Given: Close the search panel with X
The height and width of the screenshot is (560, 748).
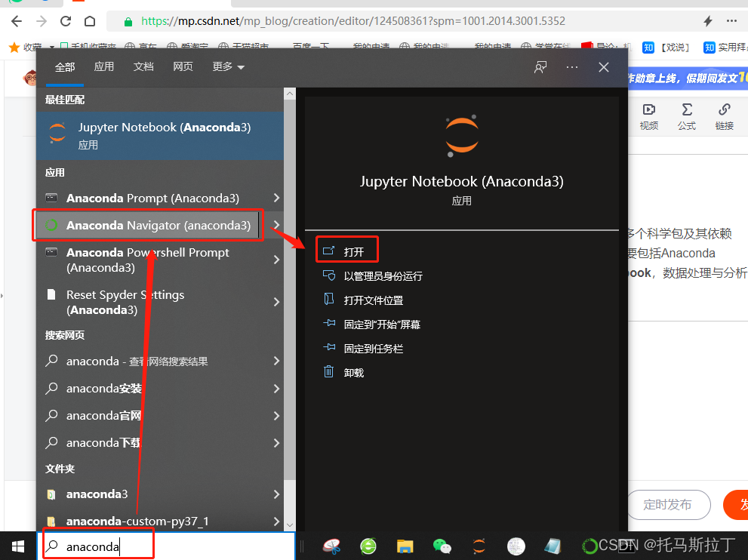Looking at the screenshot, I should [x=604, y=67].
